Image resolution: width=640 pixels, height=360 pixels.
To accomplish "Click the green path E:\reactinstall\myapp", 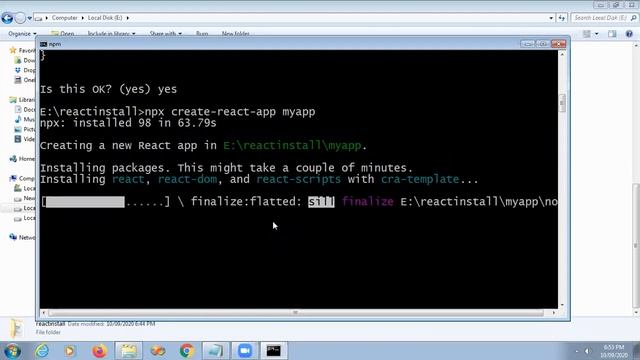I will coord(292,145).
